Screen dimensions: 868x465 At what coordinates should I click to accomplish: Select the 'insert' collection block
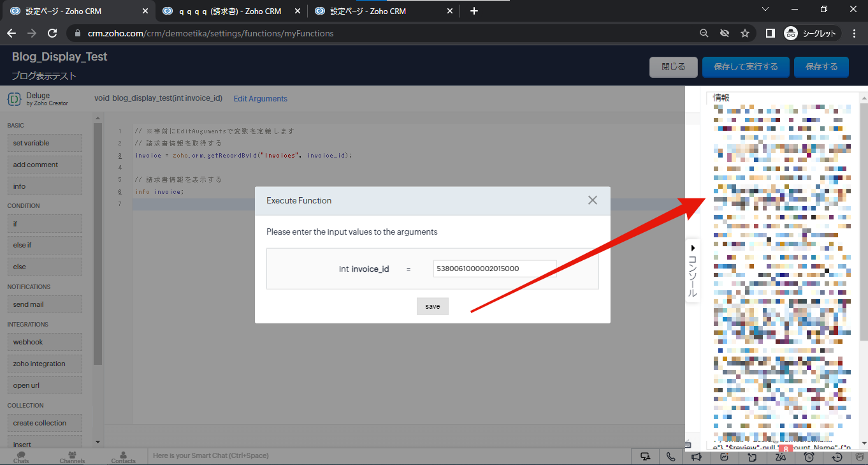click(45, 443)
